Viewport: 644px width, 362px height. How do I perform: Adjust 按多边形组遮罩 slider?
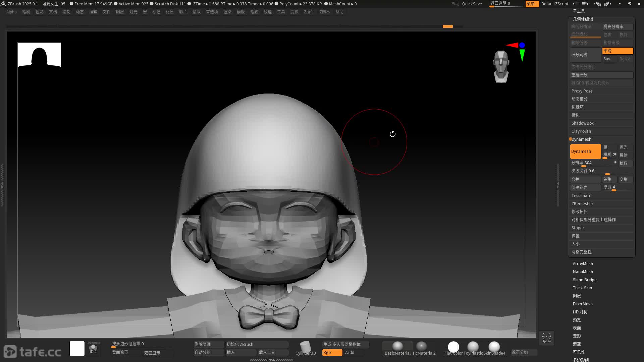142,344
